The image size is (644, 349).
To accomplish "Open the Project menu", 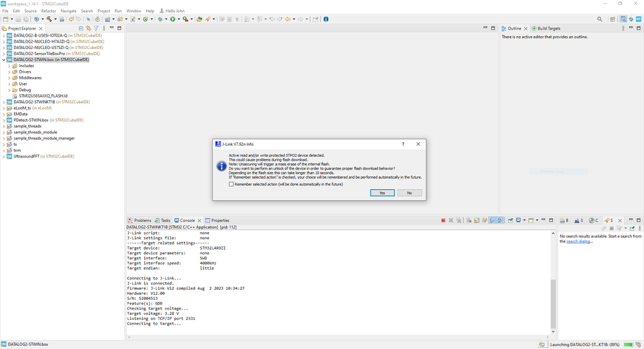I will (x=104, y=11).
